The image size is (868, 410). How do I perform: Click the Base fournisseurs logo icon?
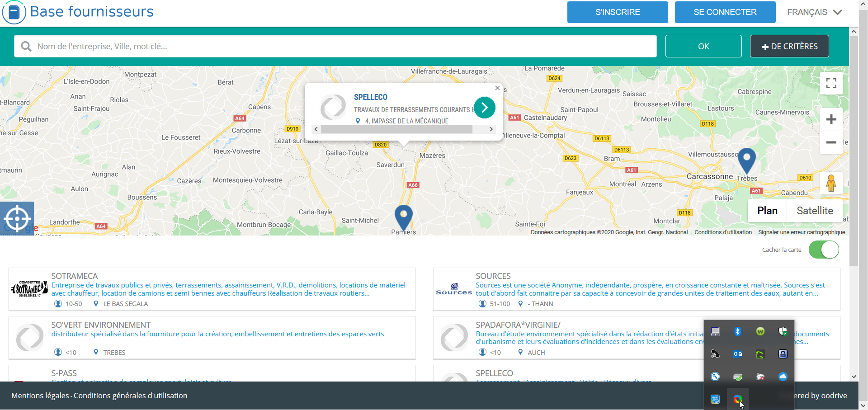tap(14, 12)
